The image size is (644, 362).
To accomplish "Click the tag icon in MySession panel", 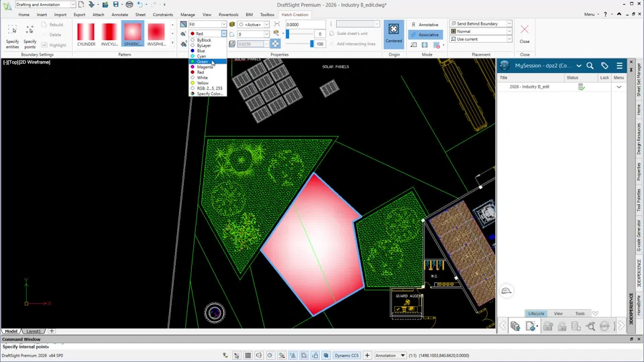I will point(604,66).
